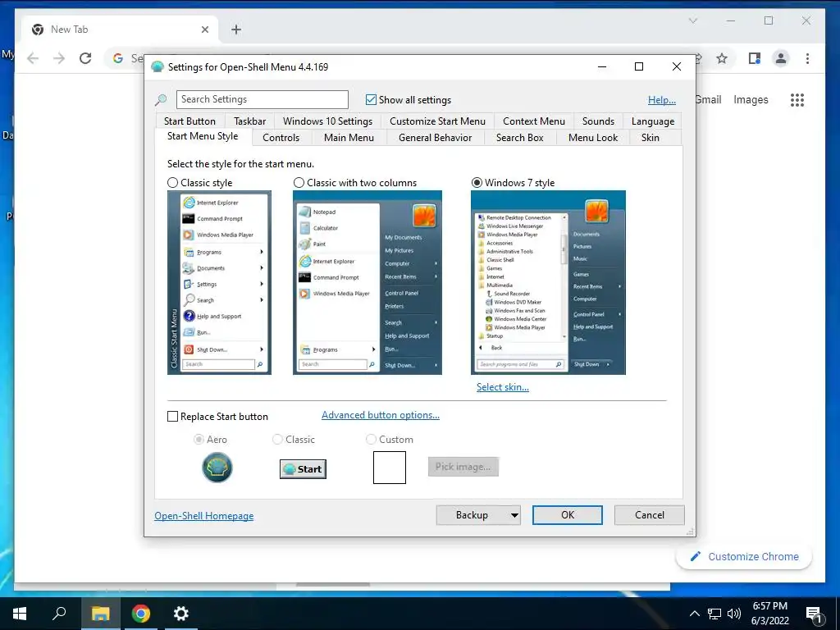
Task: Open taskbar search magnifier
Action: [x=59, y=614]
